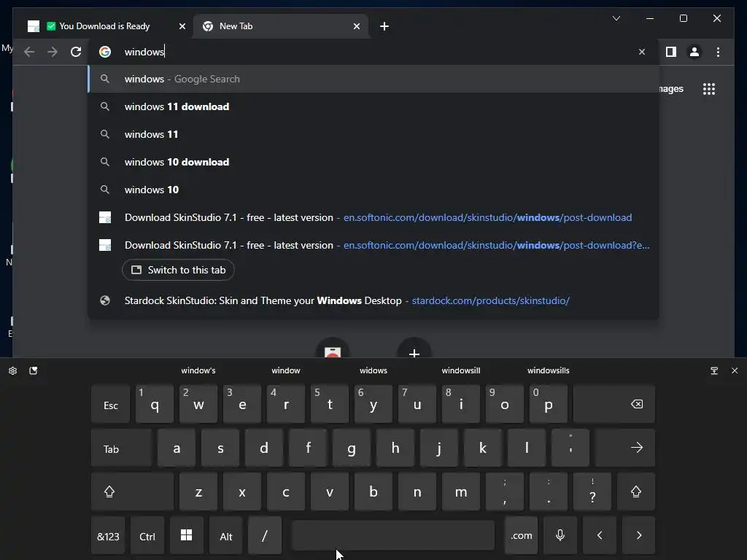Choose 'windows - Google Search' suggestion
The height and width of the screenshot is (560, 747).
point(373,79)
